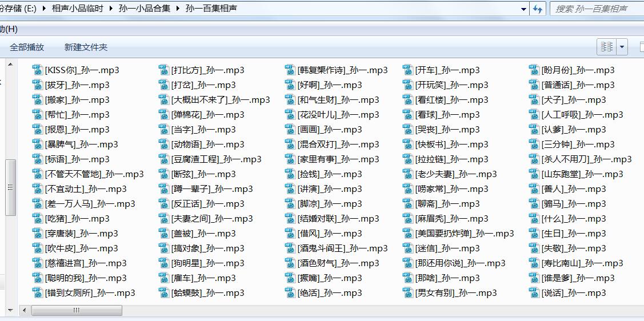This screenshot has width=644, height=321.
Task: Select file [聪明的我]_孙一.mp3
Action: point(79,278)
